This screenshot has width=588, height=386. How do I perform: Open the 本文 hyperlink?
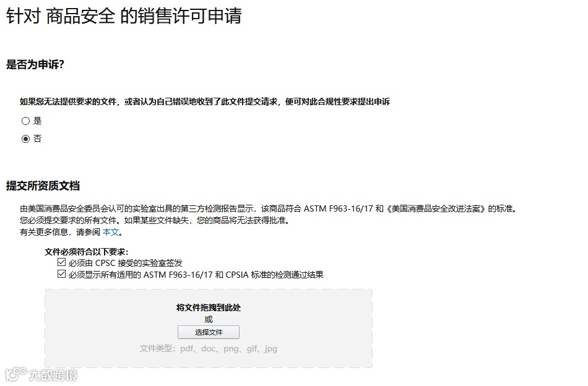111,232
